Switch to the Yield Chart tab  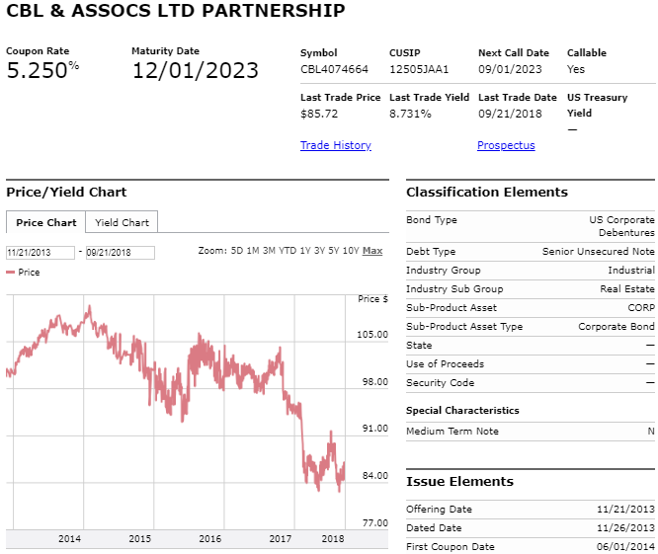(x=122, y=222)
